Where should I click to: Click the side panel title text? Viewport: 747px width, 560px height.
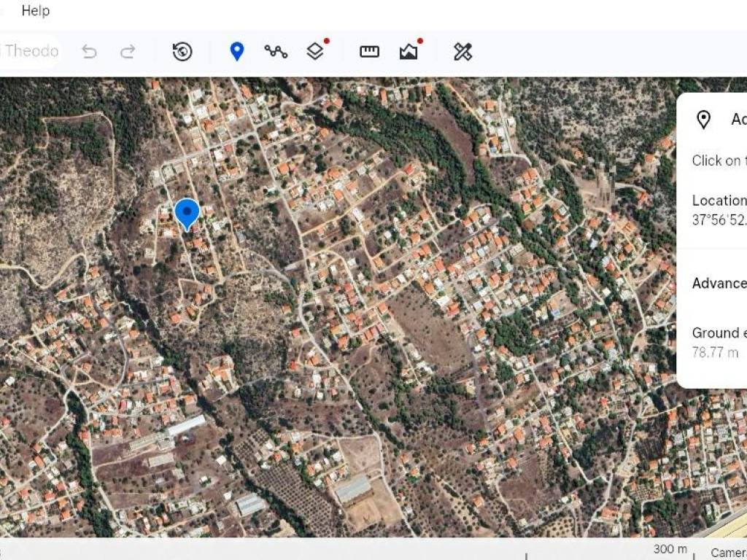(x=738, y=120)
